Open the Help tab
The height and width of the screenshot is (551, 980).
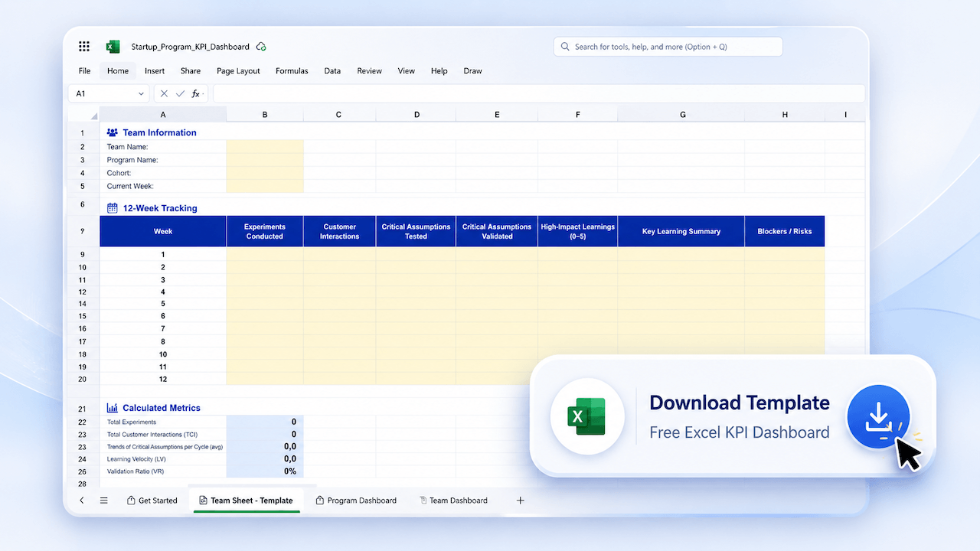[x=439, y=71]
